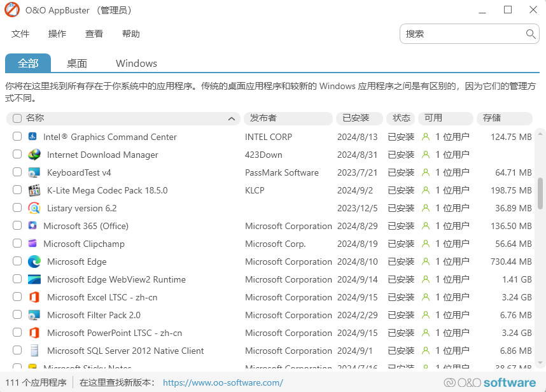The height and width of the screenshot is (392, 546).
Task: Click O&O software logo in status bar
Action: [489, 382]
